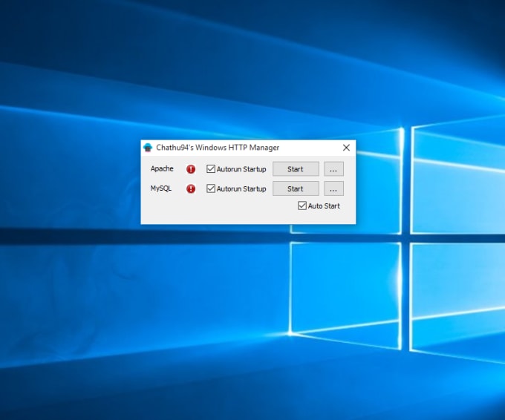Start the Apache server
Image resolution: width=505 pixels, height=420 pixels.
point(296,169)
